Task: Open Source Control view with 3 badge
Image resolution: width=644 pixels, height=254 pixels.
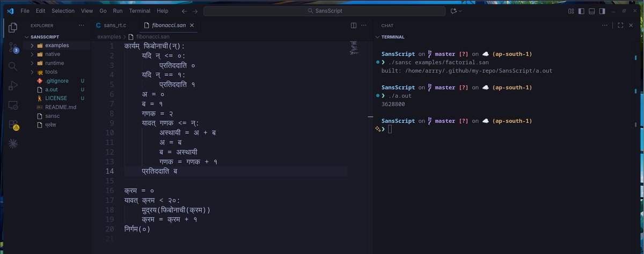Action: tap(13, 47)
